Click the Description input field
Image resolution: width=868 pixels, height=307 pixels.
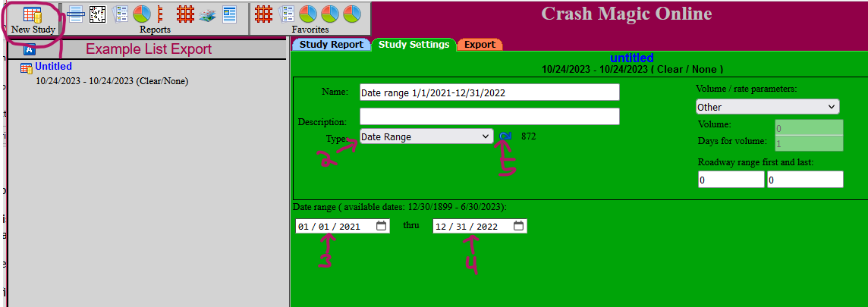pyautogui.click(x=489, y=117)
